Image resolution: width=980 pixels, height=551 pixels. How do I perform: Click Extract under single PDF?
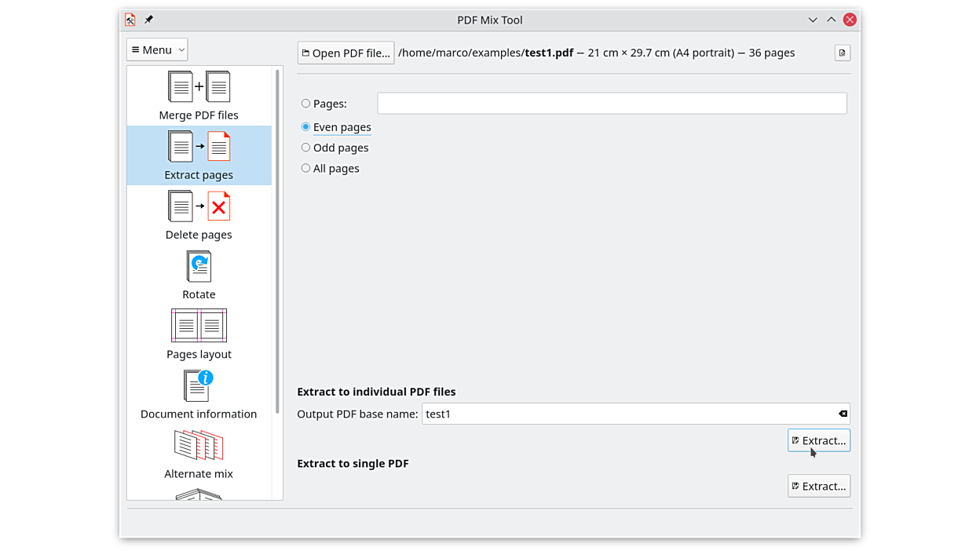click(818, 486)
